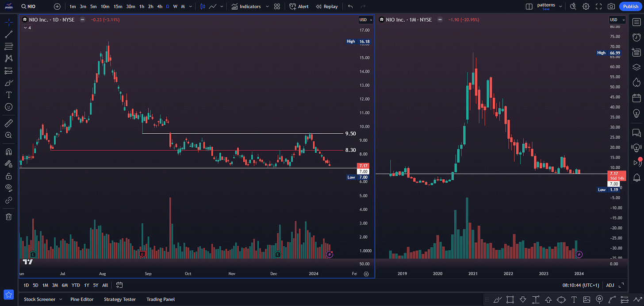Open the object tree layers panel

pyautogui.click(x=636, y=67)
